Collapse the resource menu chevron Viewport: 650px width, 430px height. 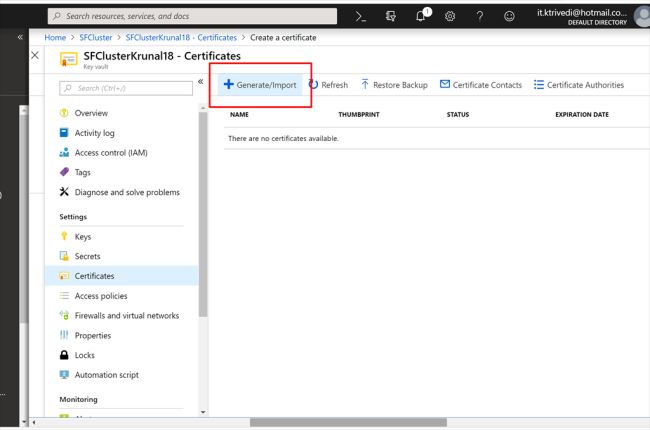pyautogui.click(x=201, y=81)
